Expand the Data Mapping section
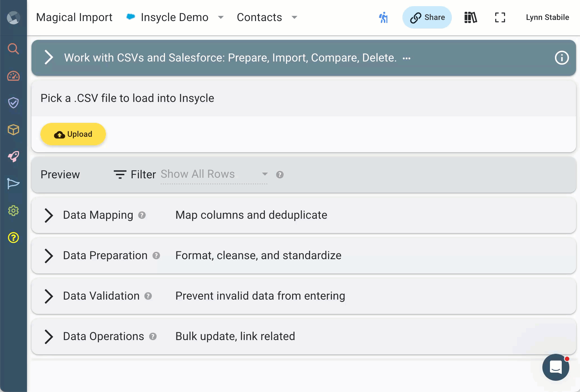Viewport: 580px width, 392px height. [x=49, y=215]
